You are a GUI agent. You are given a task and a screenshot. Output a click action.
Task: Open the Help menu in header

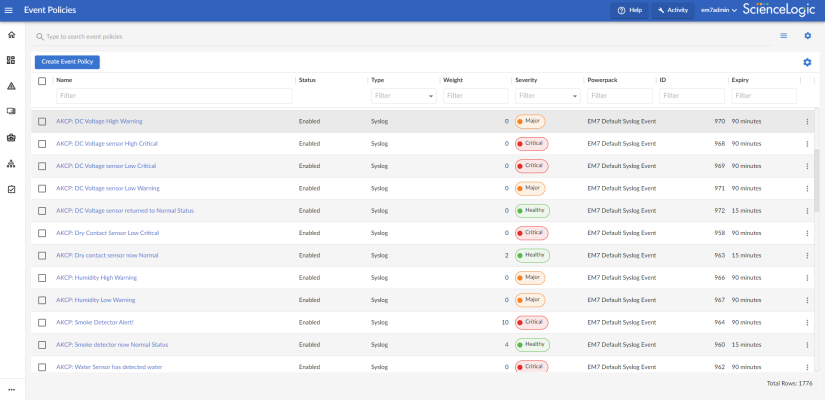[629, 10]
